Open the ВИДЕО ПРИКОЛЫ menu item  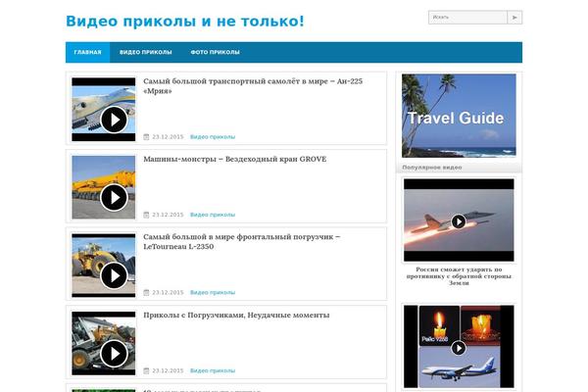(x=145, y=52)
